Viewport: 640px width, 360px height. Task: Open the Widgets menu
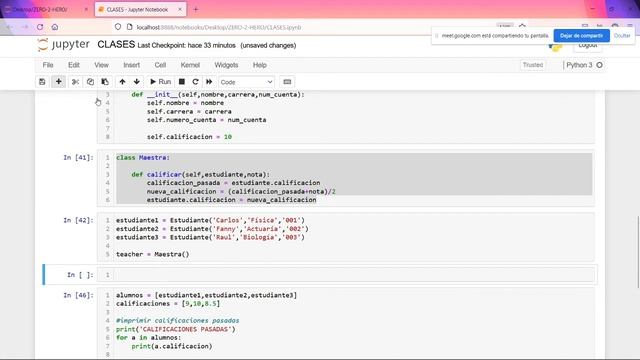click(x=226, y=65)
